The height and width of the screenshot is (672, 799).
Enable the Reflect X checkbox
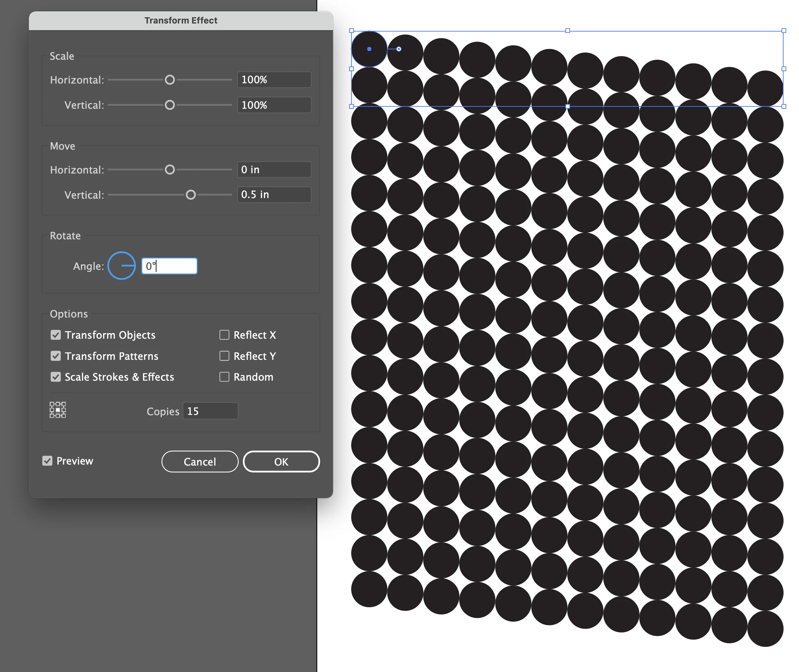tap(224, 335)
